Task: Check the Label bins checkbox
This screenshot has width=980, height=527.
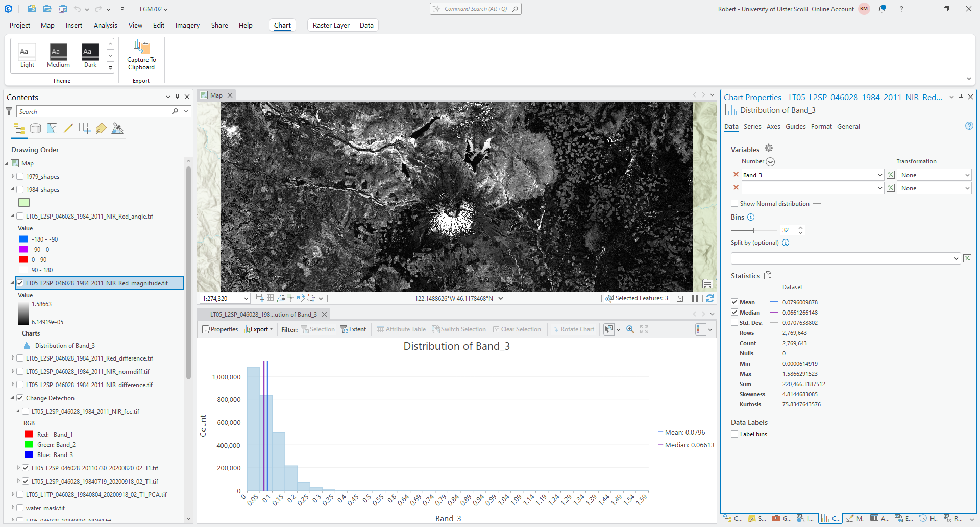Action: tap(734, 434)
